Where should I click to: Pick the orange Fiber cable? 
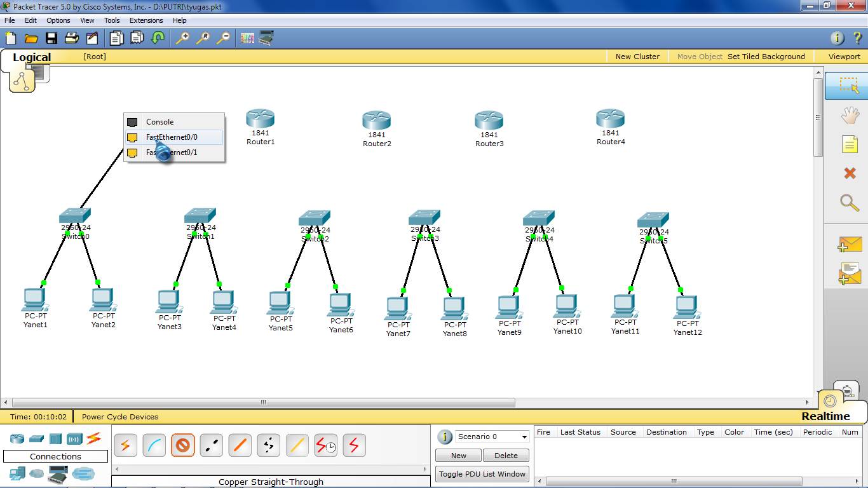click(240, 446)
